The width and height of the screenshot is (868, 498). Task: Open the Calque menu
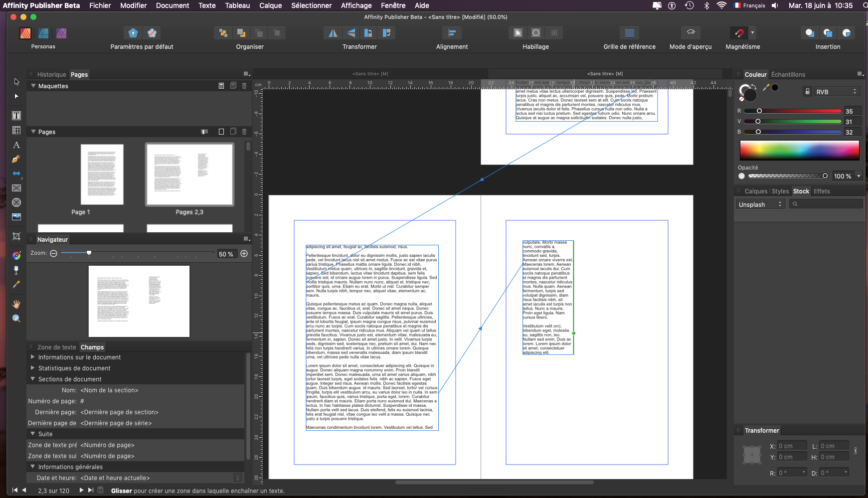pyautogui.click(x=270, y=5)
